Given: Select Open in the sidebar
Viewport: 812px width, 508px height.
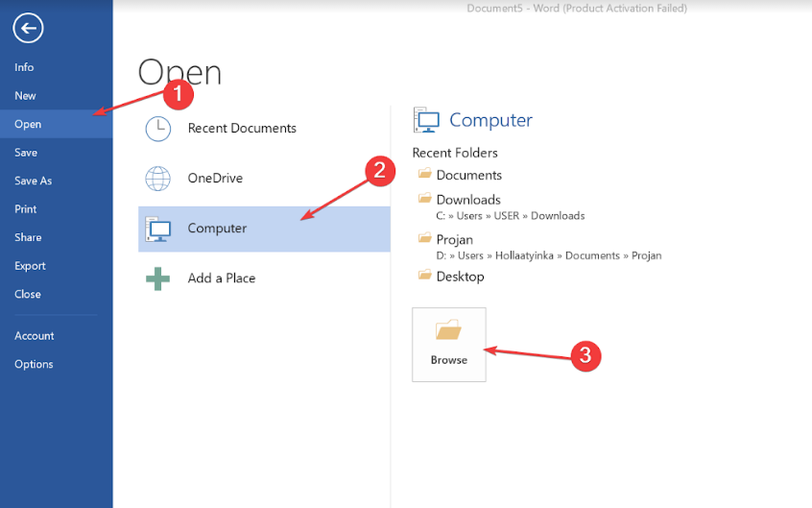Looking at the screenshot, I should (x=56, y=124).
